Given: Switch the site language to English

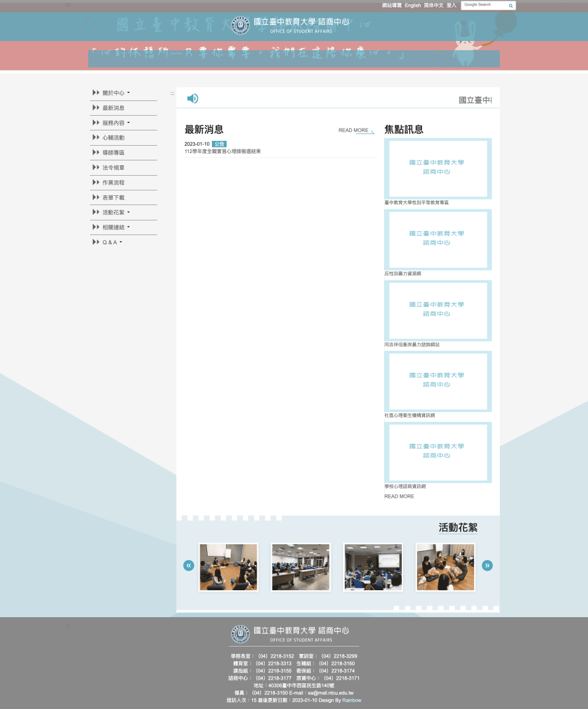Looking at the screenshot, I should 413,6.
